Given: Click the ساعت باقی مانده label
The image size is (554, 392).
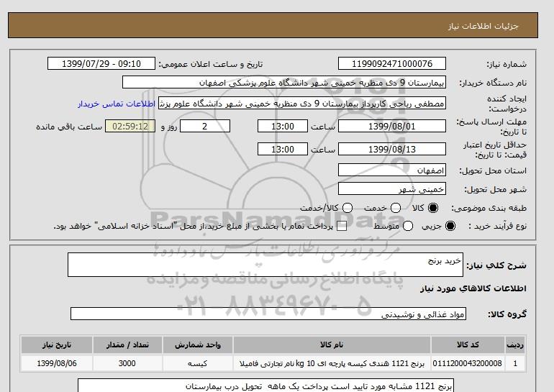Looking at the screenshot, I should click(69, 127).
